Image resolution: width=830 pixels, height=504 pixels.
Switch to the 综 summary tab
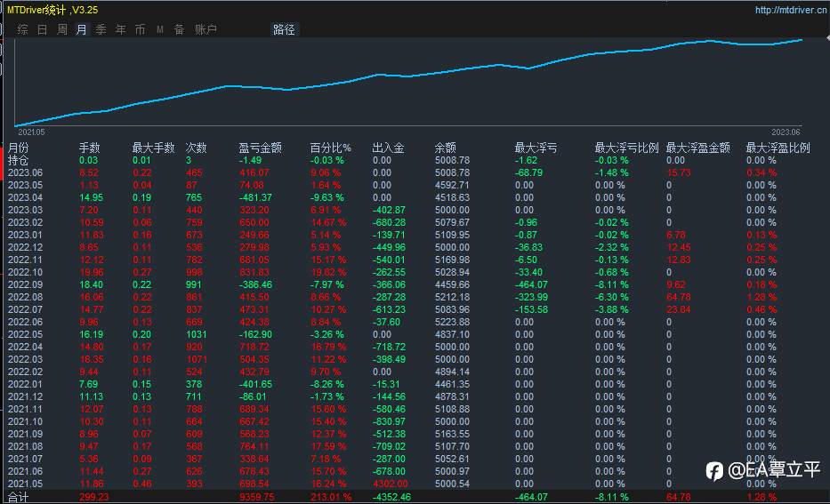coord(22,29)
